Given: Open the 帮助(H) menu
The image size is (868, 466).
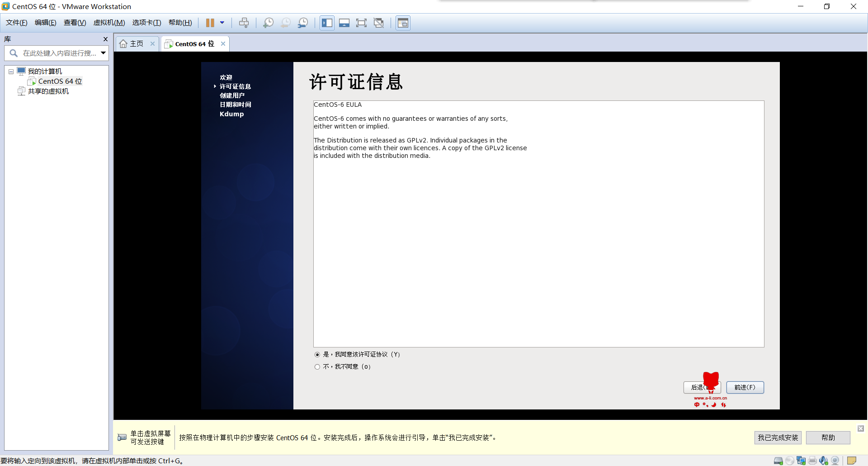Looking at the screenshot, I should pyautogui.click(x=180, y=23).
